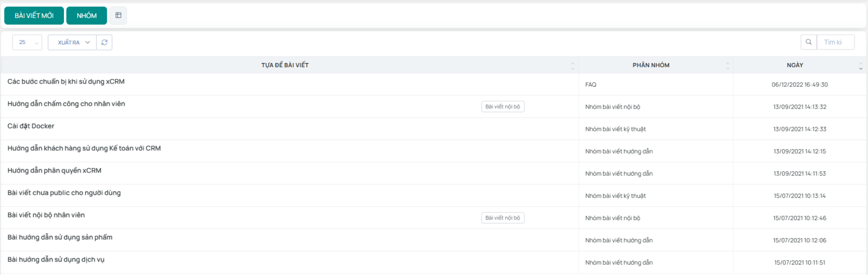This screenshot has width=868, height=275.
Task: Open article Hướng dẫn phân quyền xCRM
Action: [54, 171]
